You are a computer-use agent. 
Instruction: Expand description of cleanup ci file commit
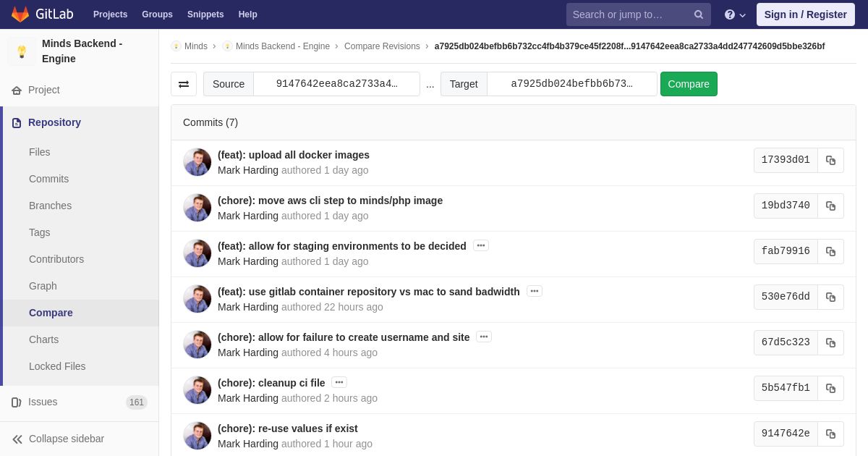(339, 383)
